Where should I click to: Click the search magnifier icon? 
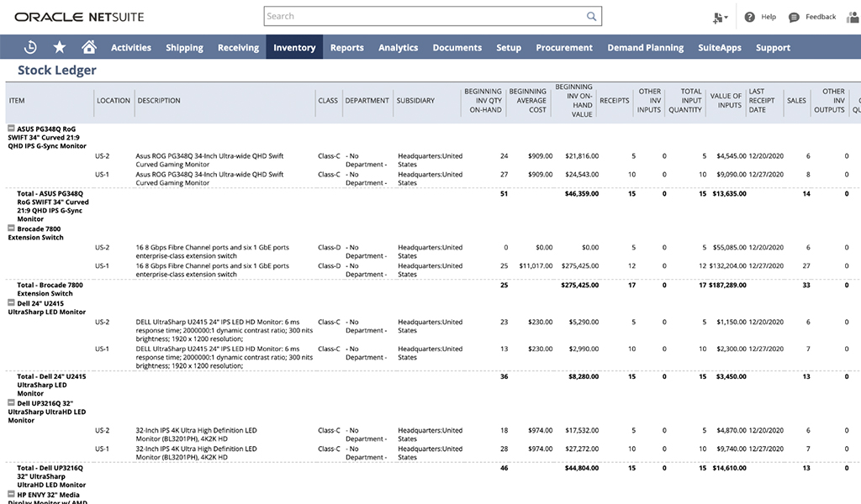[591, 16]
